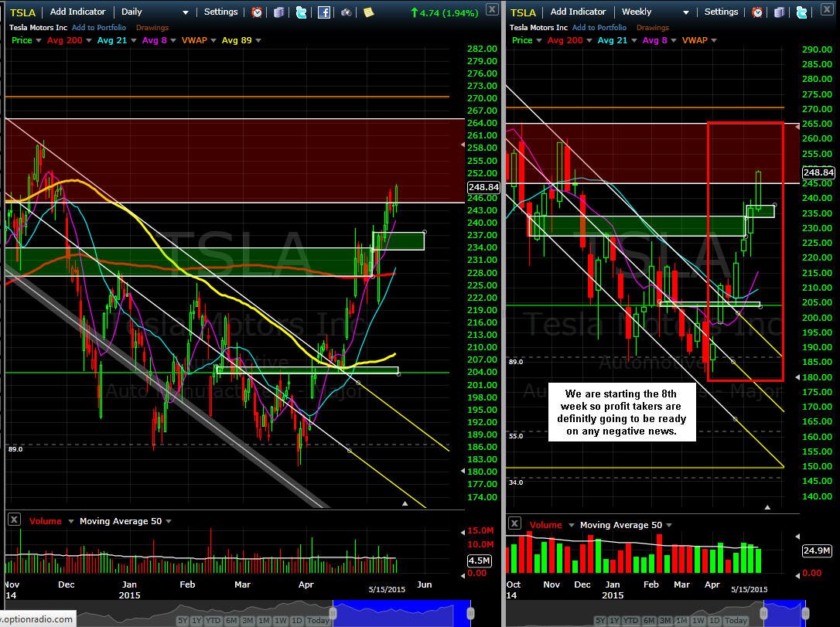840x627 pixels.
Task: Click Drawings link in Weekly chart
Action: tap(653, 27)
